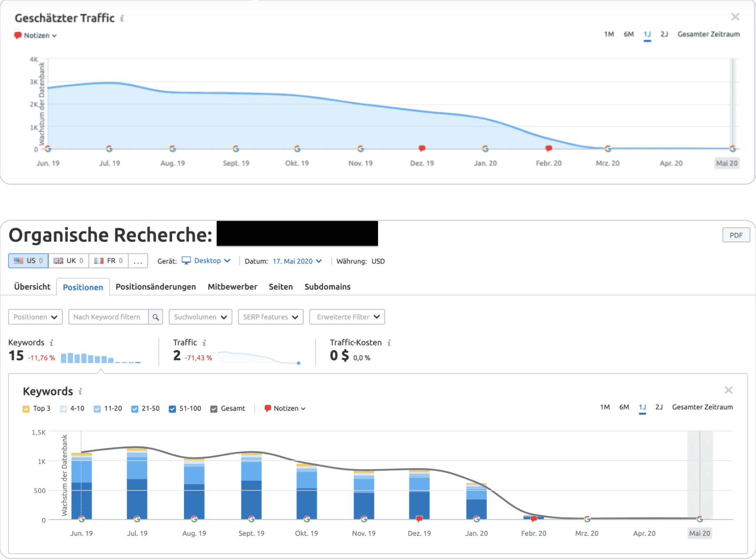The image size is (756, 560).
Task: Click red note marker at Febr. 20 in keywords chart
Action: click(x=534, y=519)
